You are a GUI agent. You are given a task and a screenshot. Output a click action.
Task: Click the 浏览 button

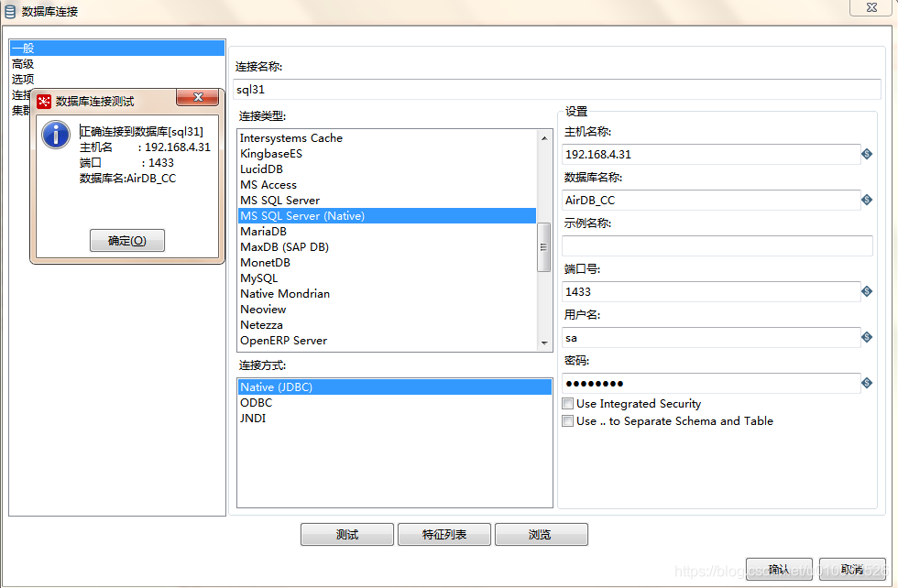pyautogui.click(x=542, y=534)
